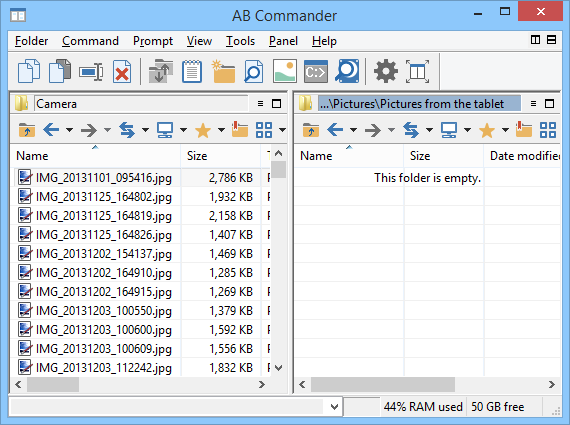
Task: Click the view mode grid icon in left panel
Action: [x=264, y=130]
